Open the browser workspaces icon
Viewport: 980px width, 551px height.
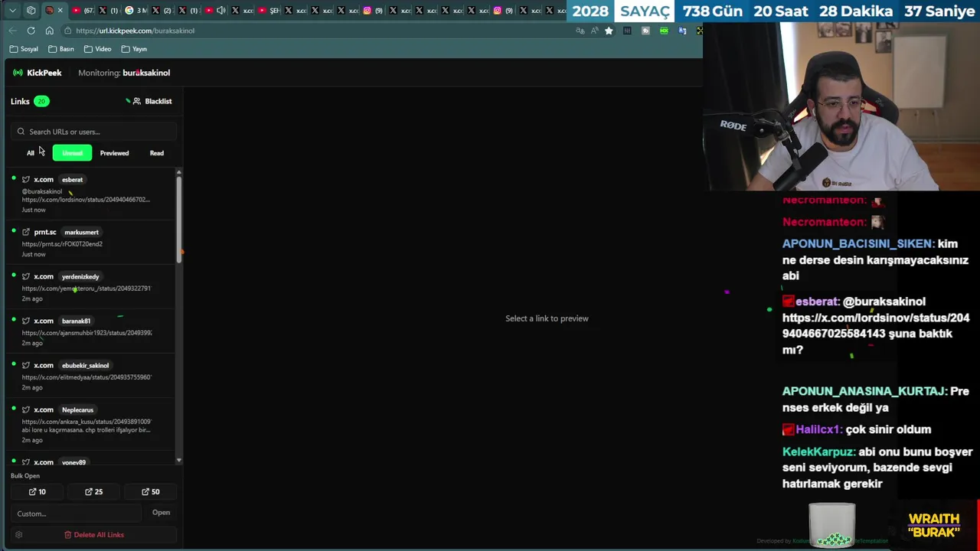click(x=31, y=11)
